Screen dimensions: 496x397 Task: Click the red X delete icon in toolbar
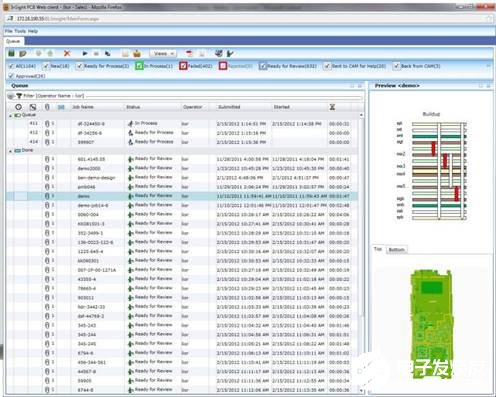pyautogui.click(x=67, y=53)
